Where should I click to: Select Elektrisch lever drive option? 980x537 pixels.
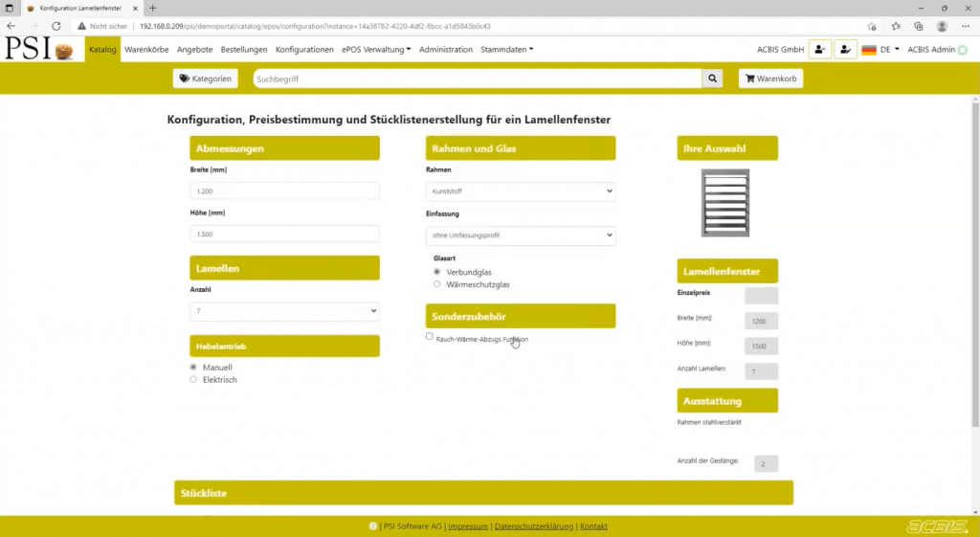coord(193,379)
